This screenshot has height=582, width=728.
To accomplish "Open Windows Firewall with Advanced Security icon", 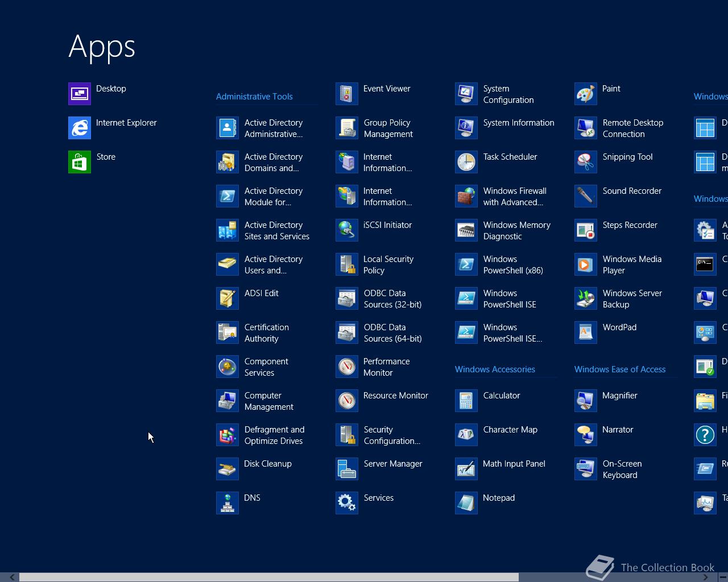I will coord(466,196).
